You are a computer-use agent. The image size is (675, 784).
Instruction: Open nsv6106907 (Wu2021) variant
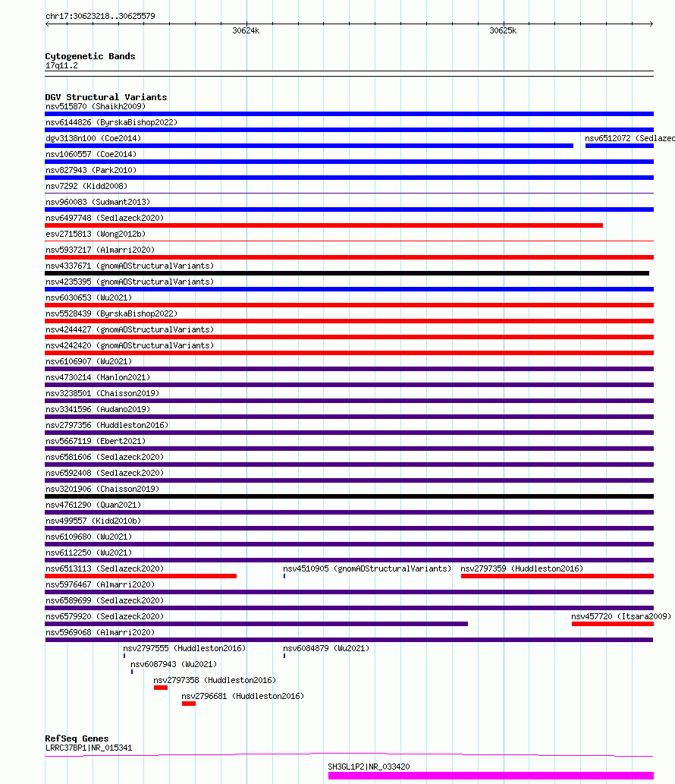[89, 363]
